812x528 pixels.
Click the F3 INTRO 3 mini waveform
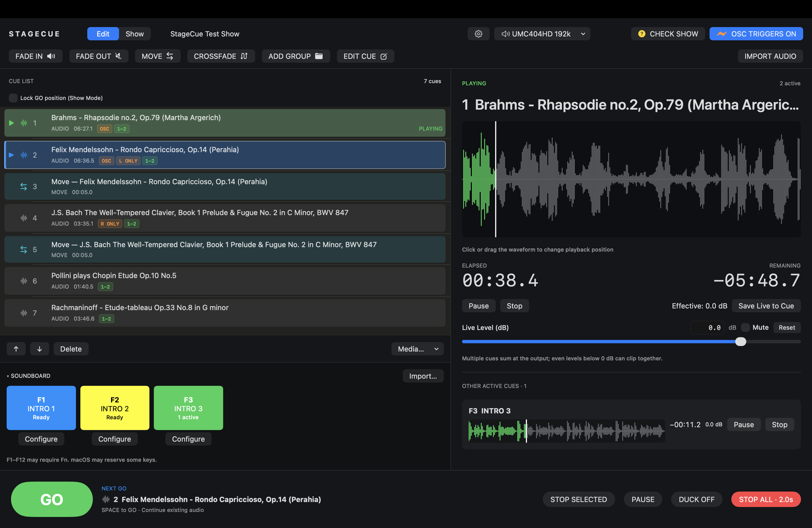point(567,431)
